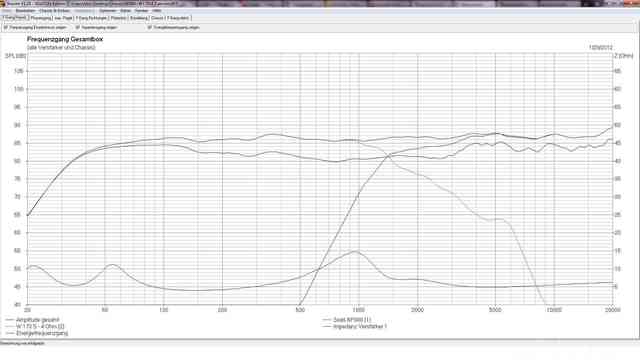Open the F-Gang Richtungen tab

coord(91,18)
